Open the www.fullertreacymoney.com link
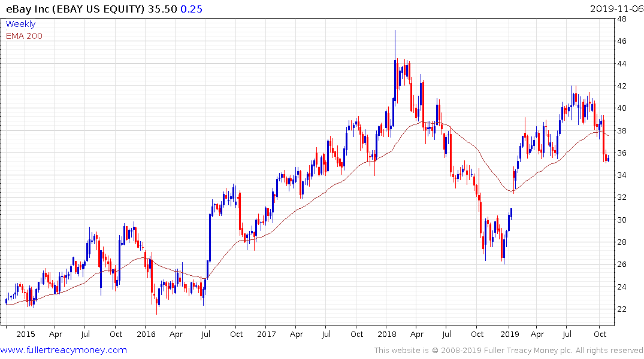The height and width of the screenshot is (359, 644). coord(64,350)
